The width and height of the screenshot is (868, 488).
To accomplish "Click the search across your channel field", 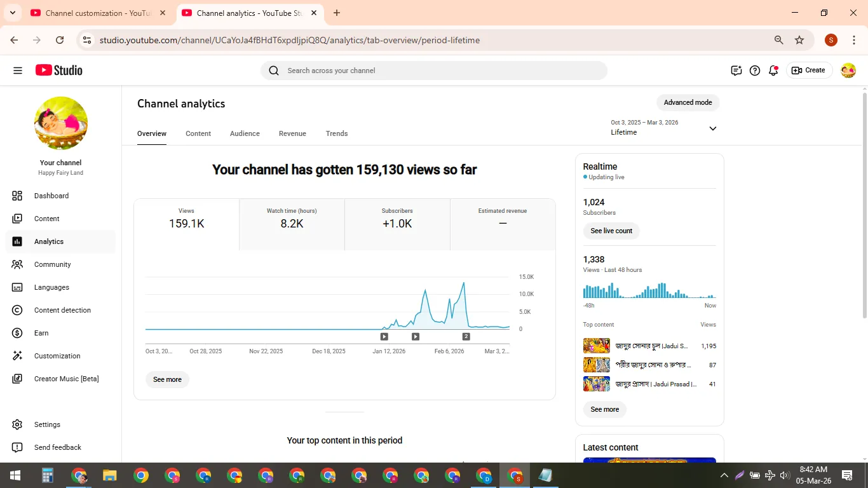I will [434, 71].
